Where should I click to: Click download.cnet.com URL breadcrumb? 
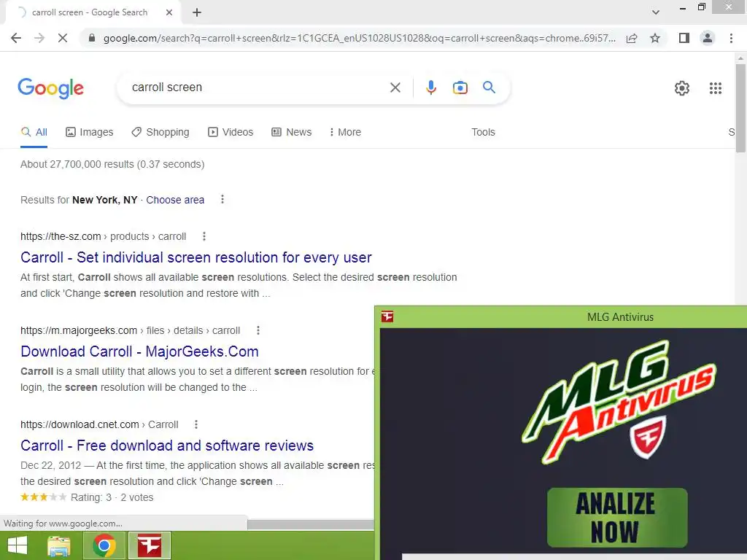tap(99, 425)
